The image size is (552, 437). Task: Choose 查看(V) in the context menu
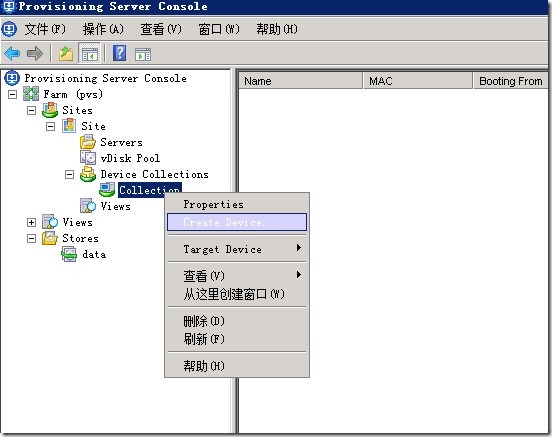(237, 276)
